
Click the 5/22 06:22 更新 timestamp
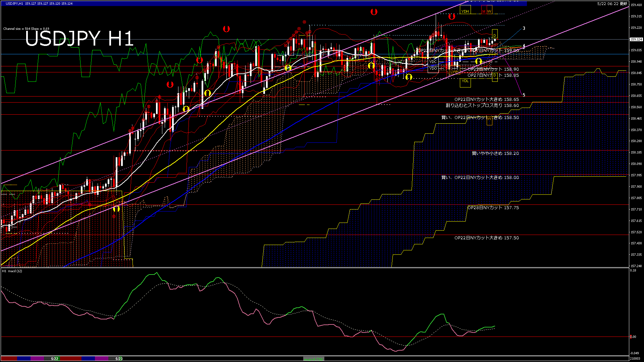coord(612,4)
